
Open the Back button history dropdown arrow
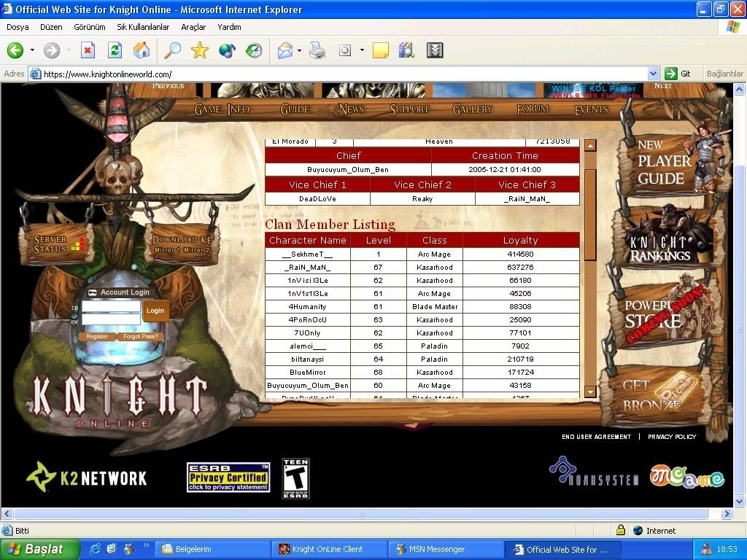tap(32, 50)
